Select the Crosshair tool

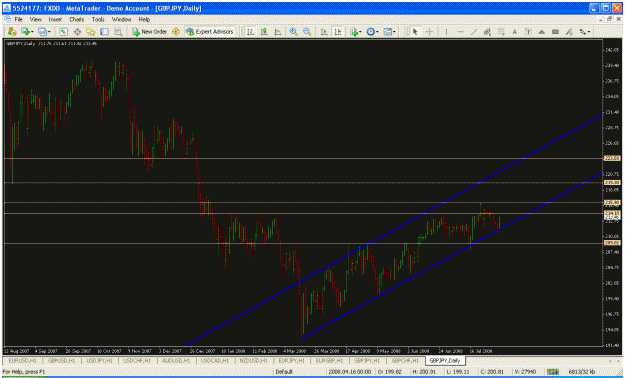429,32
